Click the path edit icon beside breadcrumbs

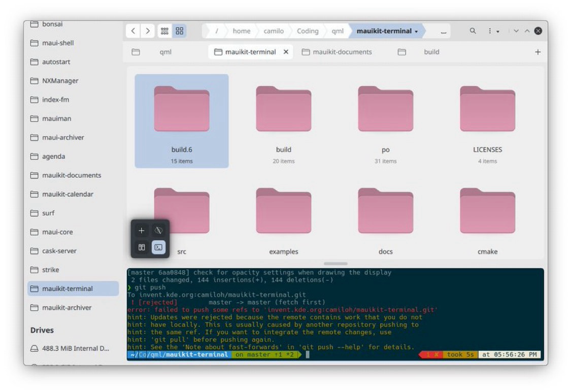pyautogui.click(x=443, y=32)
